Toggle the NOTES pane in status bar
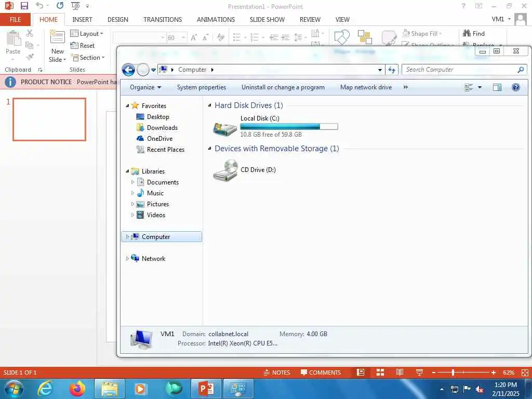Screen dimensions: 532x399 [x=276, y=373]
